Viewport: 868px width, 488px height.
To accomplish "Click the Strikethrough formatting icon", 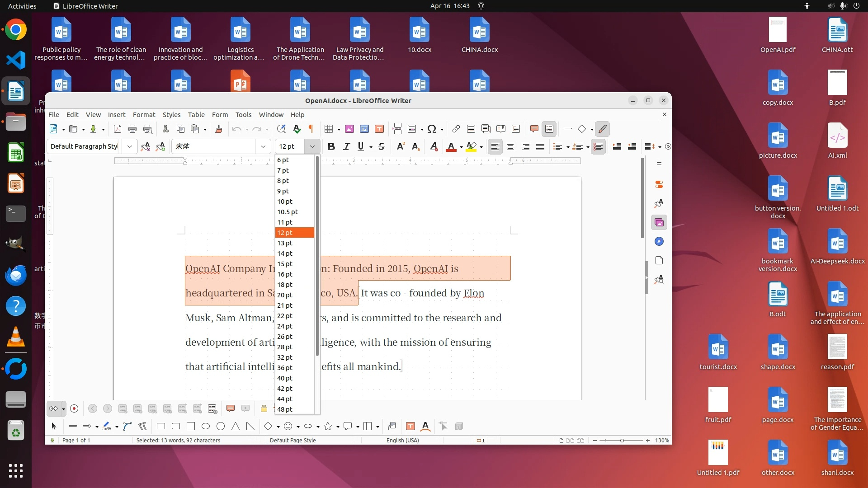I will pos(382,146).
